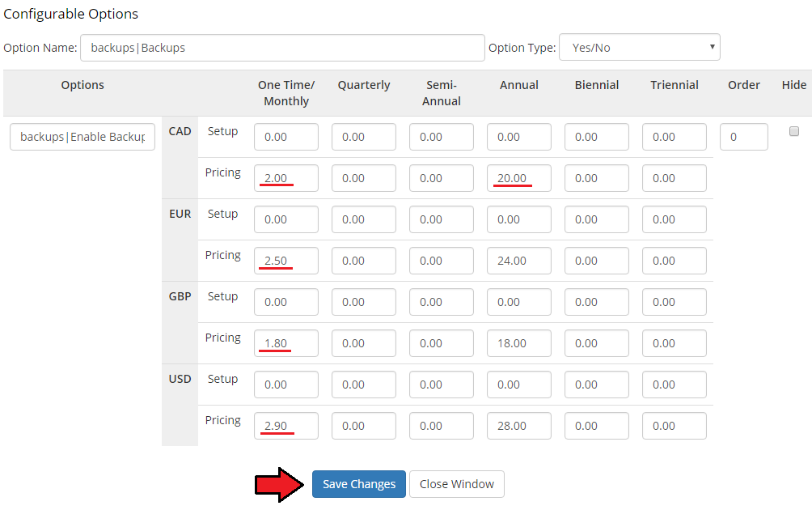Select CAD monthly pricing field 2.00

click(286, 178)
